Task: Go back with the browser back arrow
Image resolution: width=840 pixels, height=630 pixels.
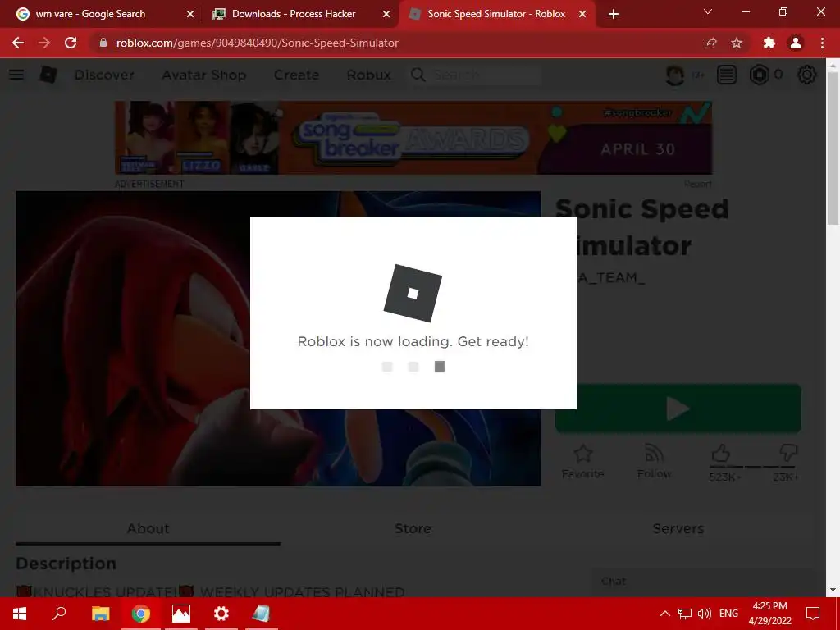Action: pyautogui.click(x=18, y=43)
